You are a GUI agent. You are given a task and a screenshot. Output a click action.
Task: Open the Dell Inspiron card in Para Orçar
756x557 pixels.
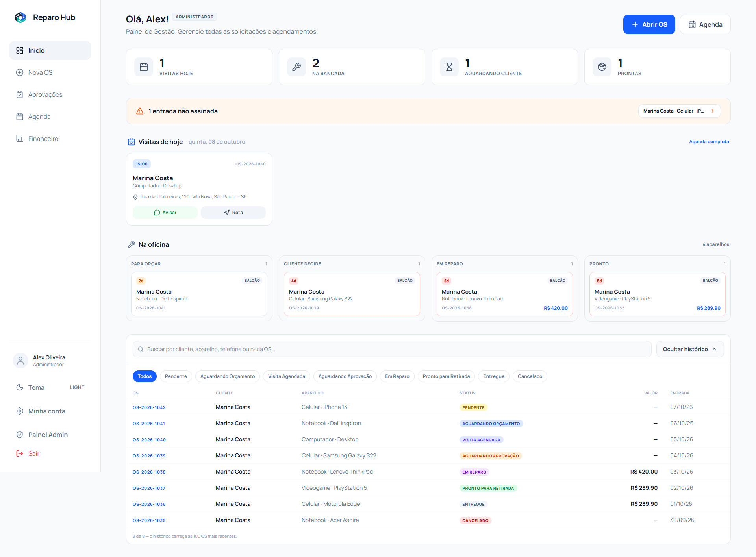pos(199,294)
